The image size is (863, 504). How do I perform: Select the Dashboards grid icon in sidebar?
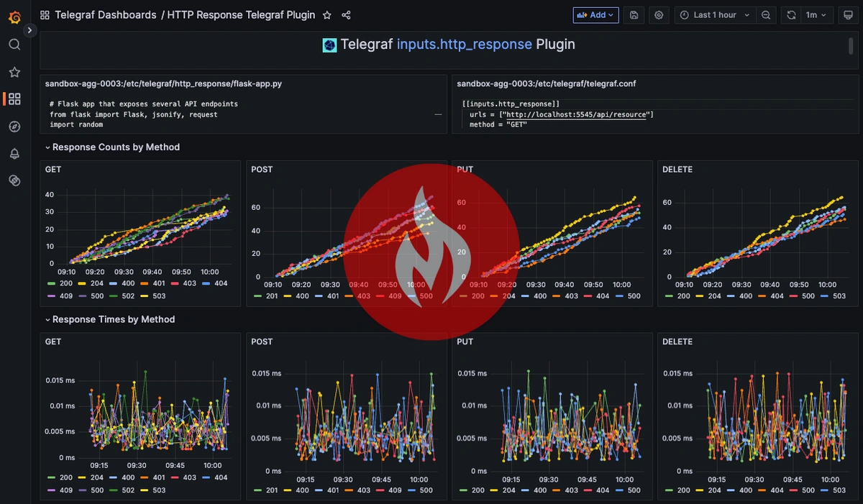14,98
